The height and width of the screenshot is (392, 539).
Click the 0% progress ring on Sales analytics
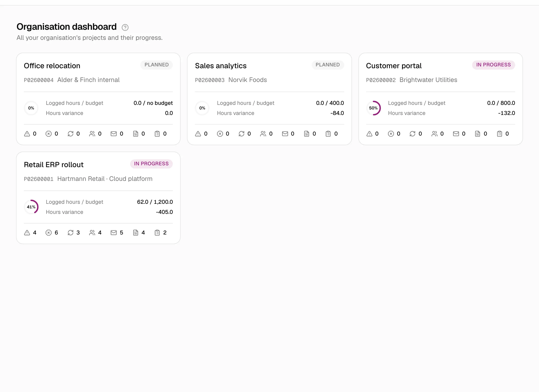(202, 108)
